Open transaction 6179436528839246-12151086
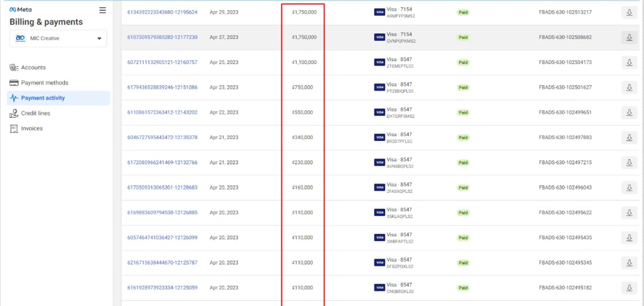Viewport: 644px width, 306px height. coord(162,88)
